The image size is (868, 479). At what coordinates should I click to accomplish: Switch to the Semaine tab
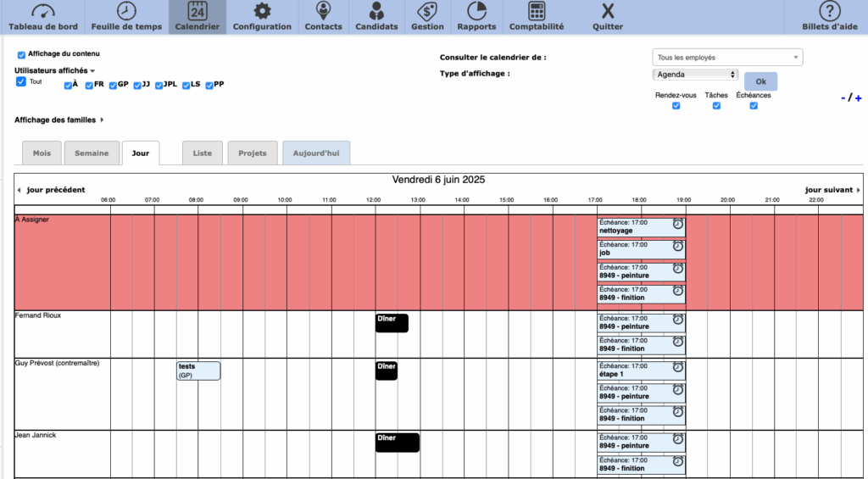92,153
